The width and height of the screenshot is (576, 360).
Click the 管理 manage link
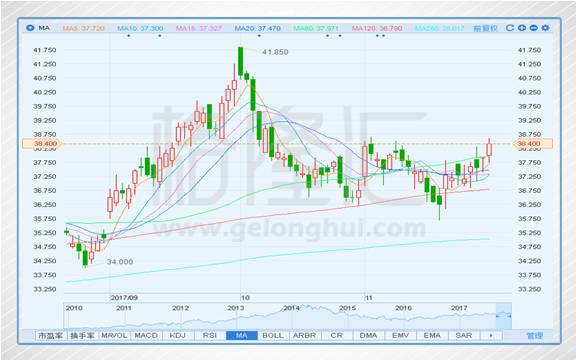click(534, 335)
